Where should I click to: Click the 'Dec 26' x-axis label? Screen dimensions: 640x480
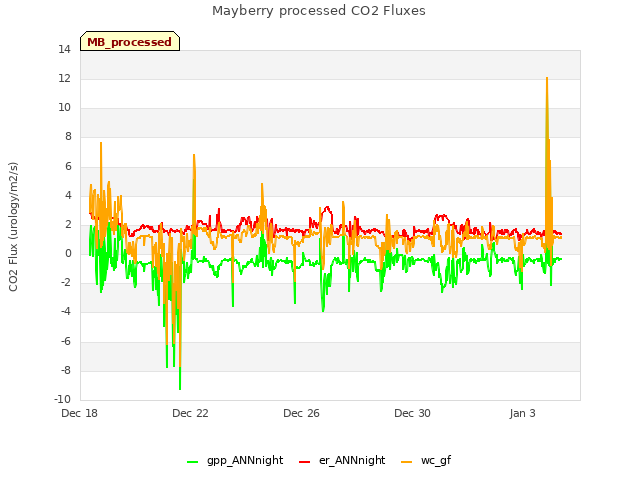[x=301, y=413]
